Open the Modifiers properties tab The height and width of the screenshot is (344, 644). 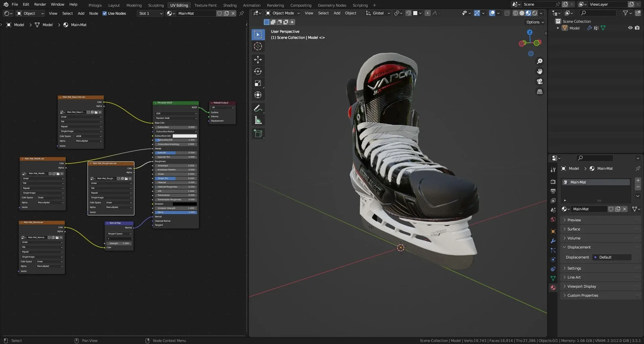click(x=553, y=241)
